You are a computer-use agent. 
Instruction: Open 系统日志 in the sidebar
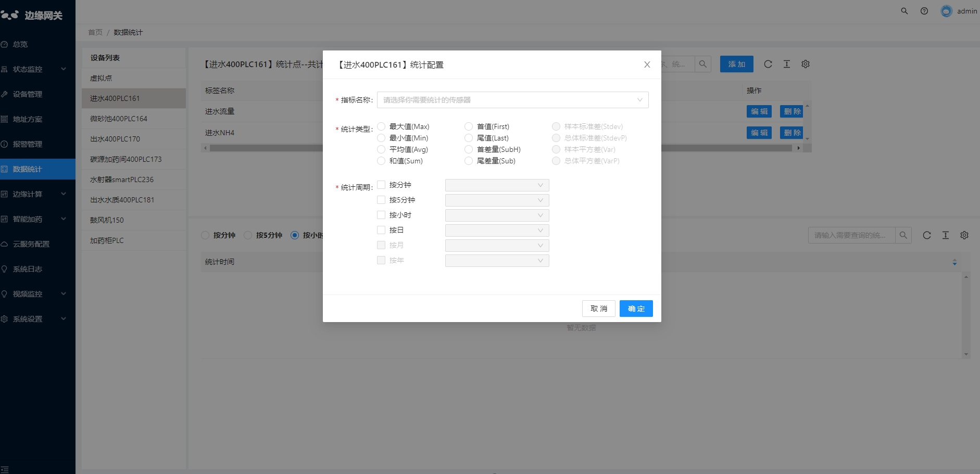(37, 269)
